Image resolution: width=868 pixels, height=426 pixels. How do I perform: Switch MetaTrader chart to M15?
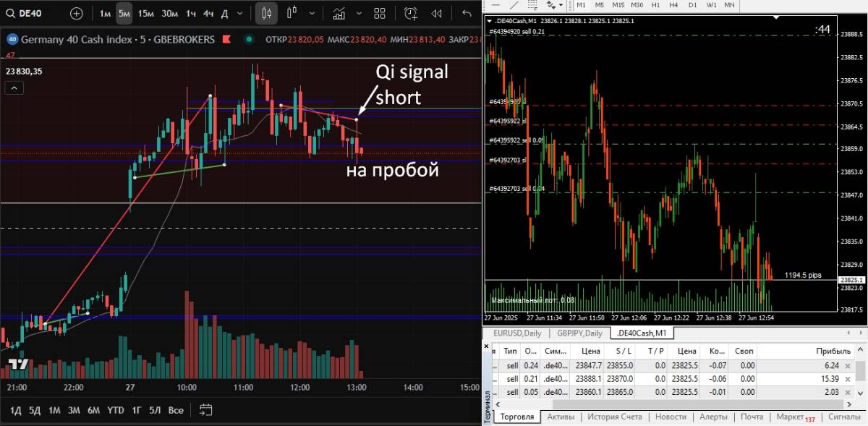pyautogui.click(x=618, y=5)
